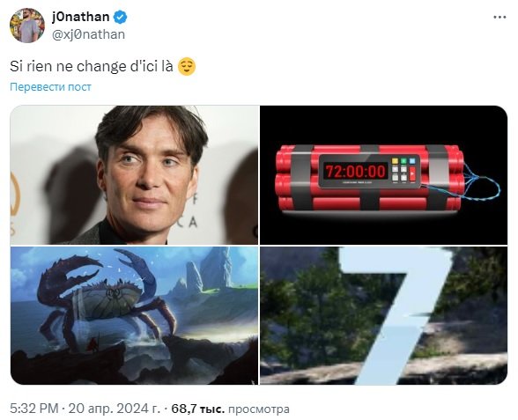Open j0nathan's profile avatar picture

coord(27,26)
